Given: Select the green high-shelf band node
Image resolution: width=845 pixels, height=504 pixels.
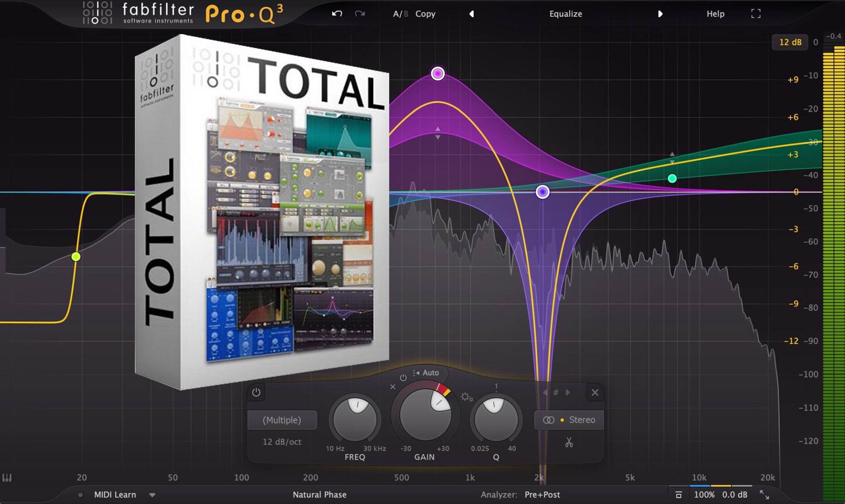Looking at the screenshot, I should point(672,179).
